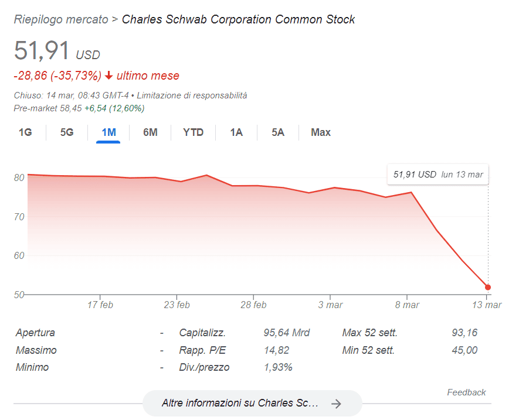Select the 1A time range tab
519x420 pixels.
click(236, 132)
